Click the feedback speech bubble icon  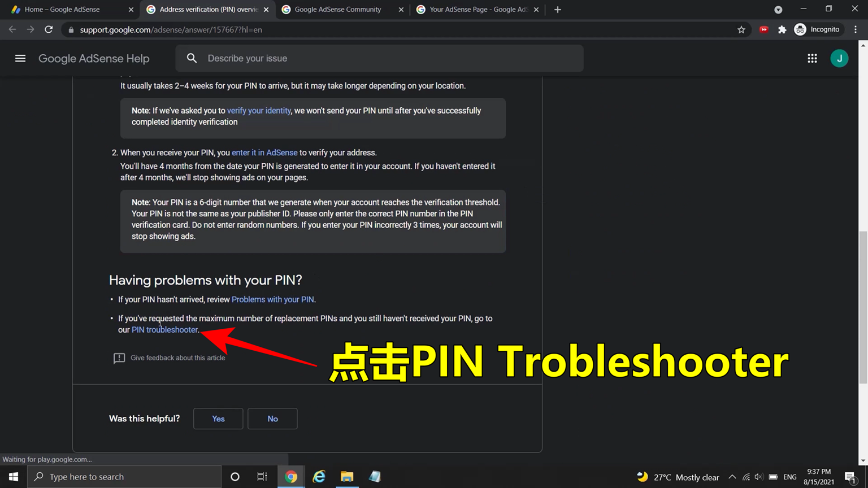point(119,358)
